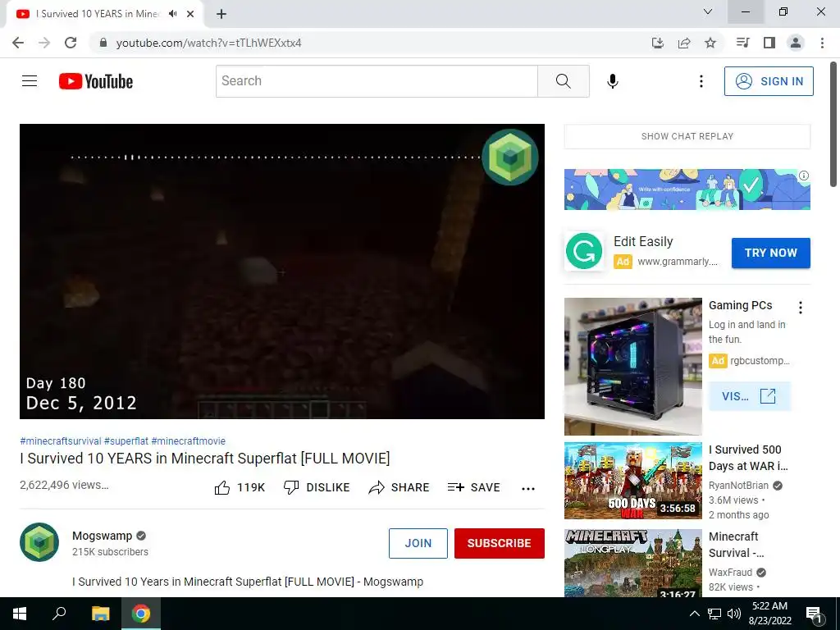Open Minecraft Longplay video thumbnail

click(632, 563)
